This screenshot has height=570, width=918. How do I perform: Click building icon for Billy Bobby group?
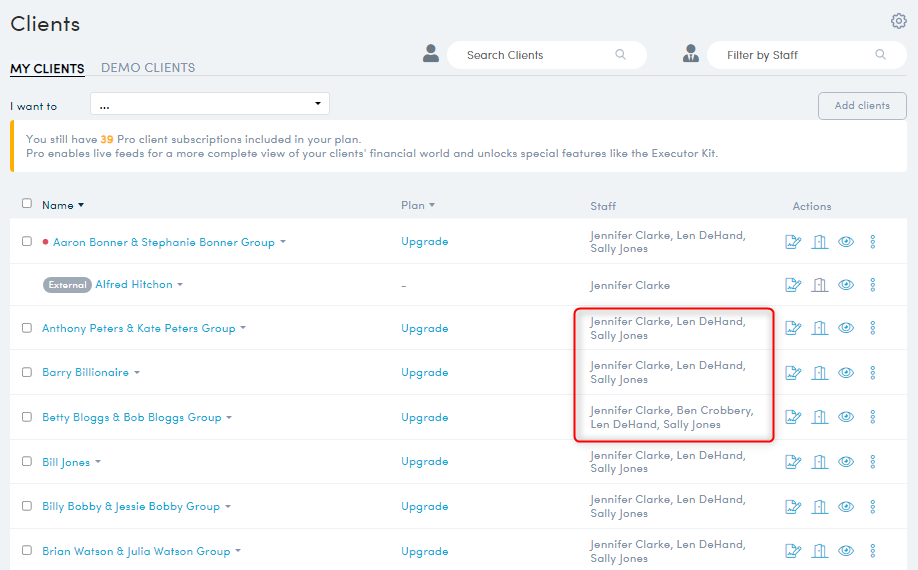(x=820, y=506)
